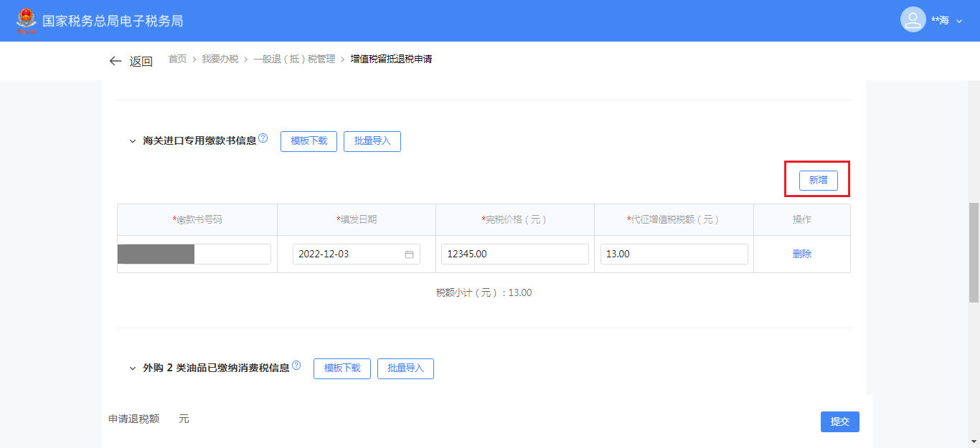Click the 新增 button
This screenshot has width=980, height=448.
(818, 181)
